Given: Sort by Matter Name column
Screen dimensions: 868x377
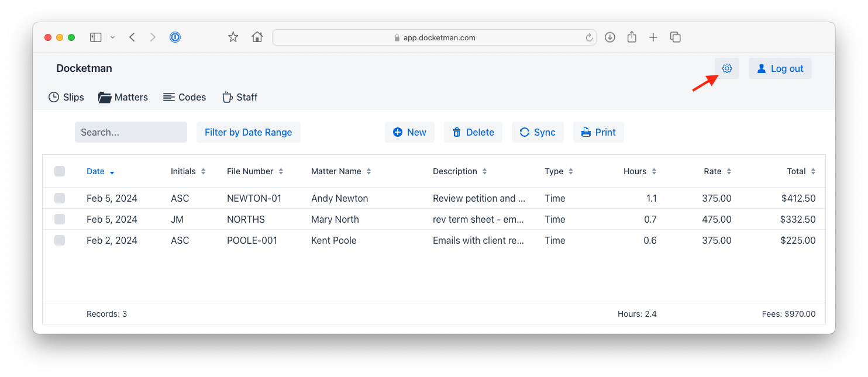Looking at the screenshot, I should pos(341,171).
